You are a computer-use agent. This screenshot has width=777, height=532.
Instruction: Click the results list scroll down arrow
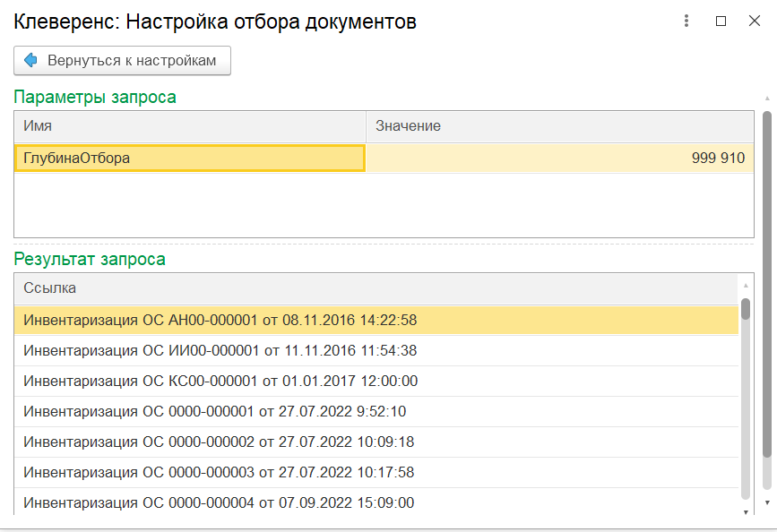(746, 511)
